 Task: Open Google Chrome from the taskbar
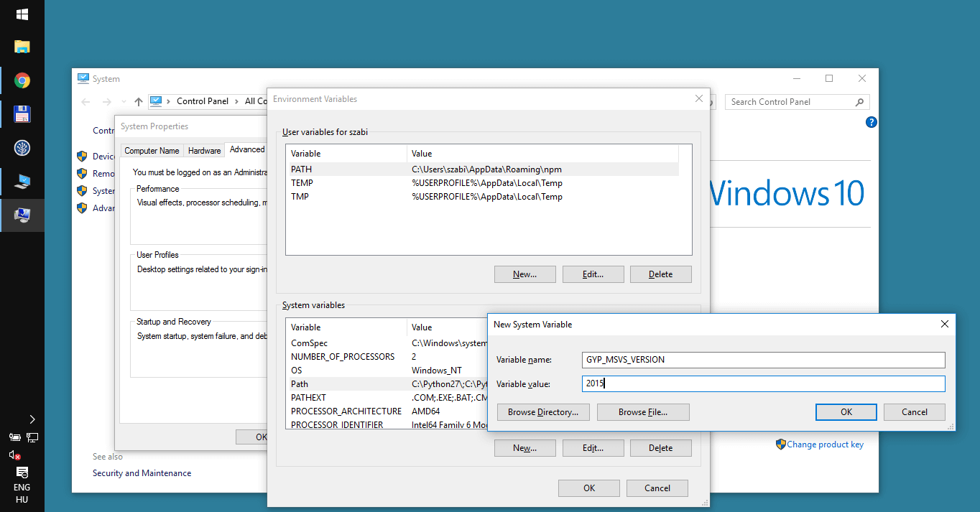pyautogui.click(x=22, y=80)
